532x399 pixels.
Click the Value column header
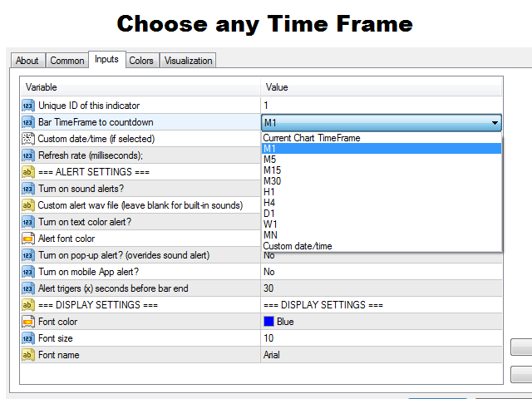point(382,87)
